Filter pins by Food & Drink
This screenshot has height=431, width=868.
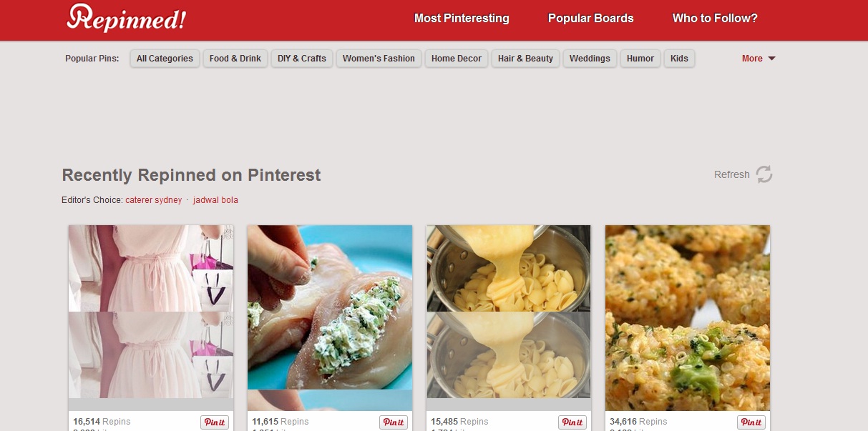tap(235, 59)
